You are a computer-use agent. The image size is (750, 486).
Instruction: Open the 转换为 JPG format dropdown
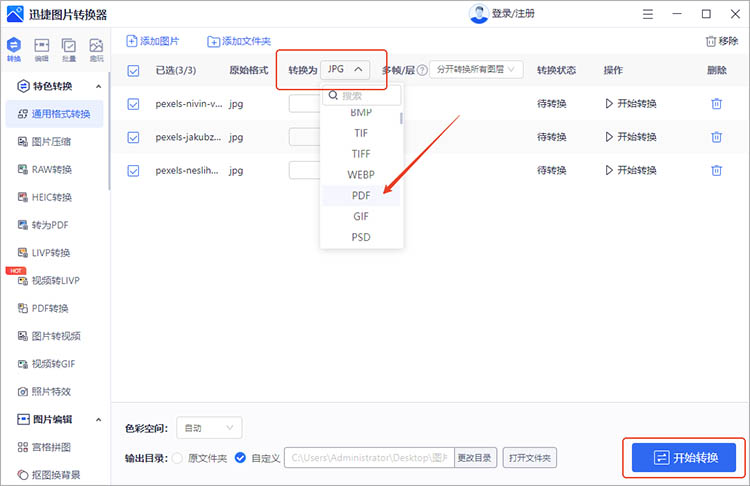[345, 70]
